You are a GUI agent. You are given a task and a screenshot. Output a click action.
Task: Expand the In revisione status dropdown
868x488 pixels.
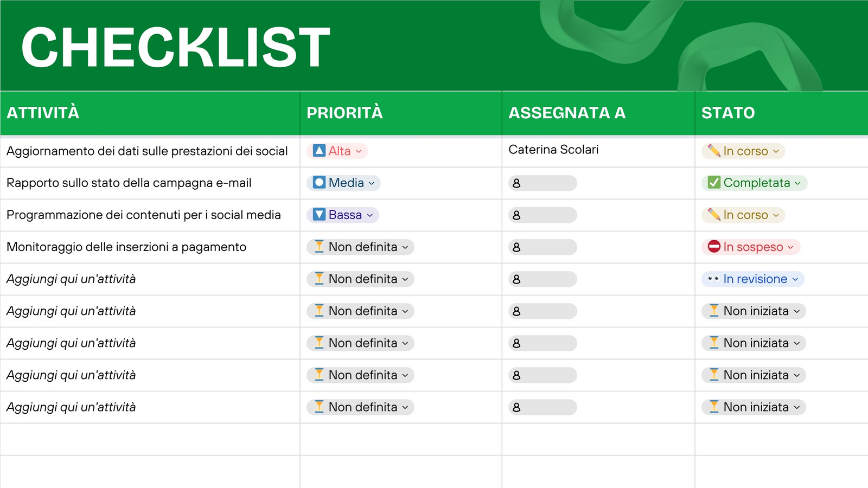[x=795, y=279]
